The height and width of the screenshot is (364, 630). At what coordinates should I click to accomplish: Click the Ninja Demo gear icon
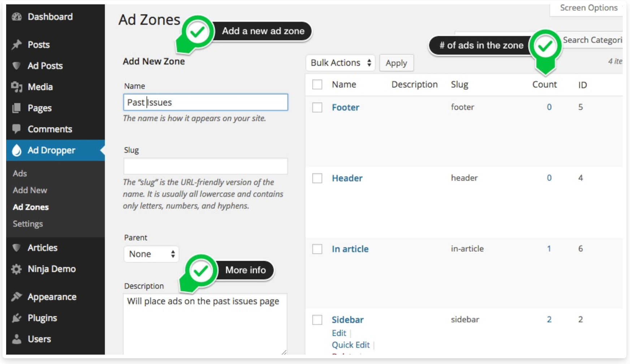[x=17, y=269]
